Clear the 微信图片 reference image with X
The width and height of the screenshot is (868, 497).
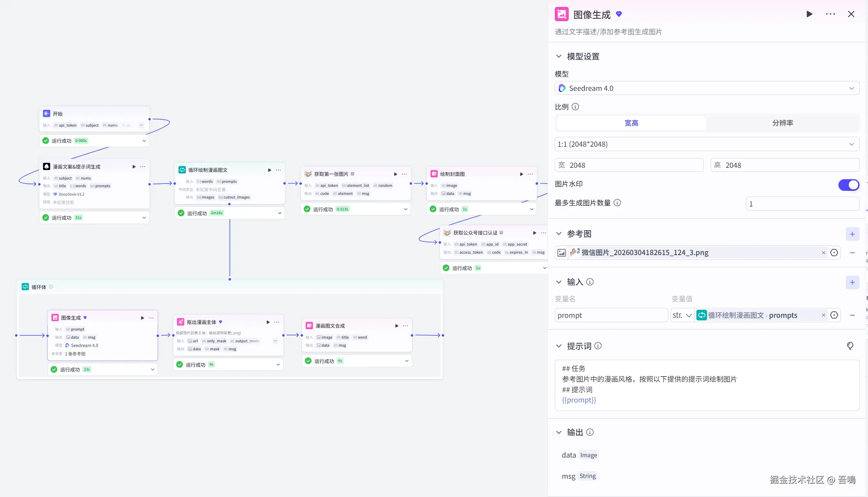click(x=823, y=253)
